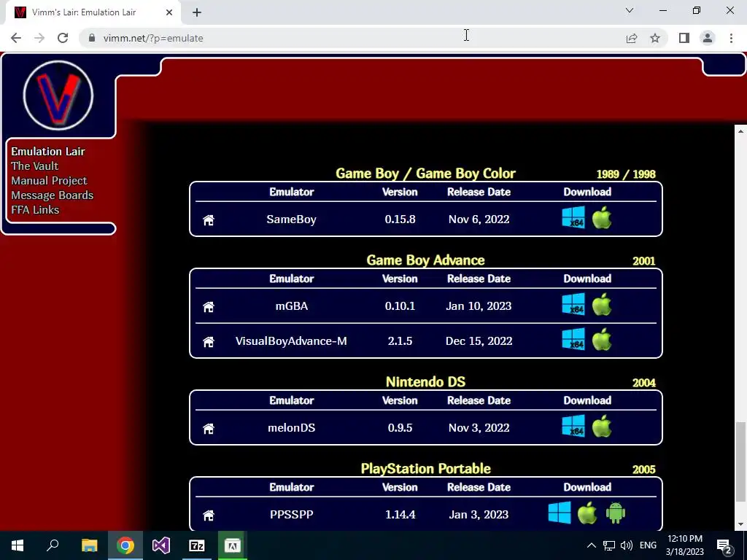This screenshot has width=747, height=560.
Task: Open SameBoy homepage via its house icon
Action: point(209,220)
